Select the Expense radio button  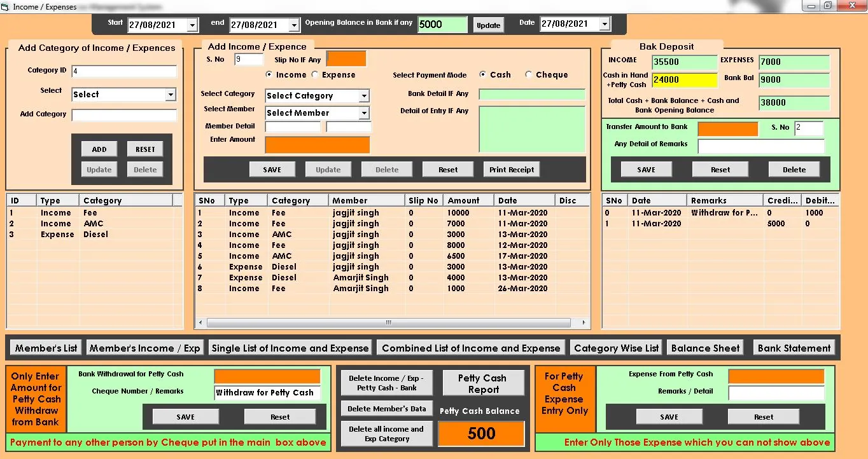click(315, 74)
